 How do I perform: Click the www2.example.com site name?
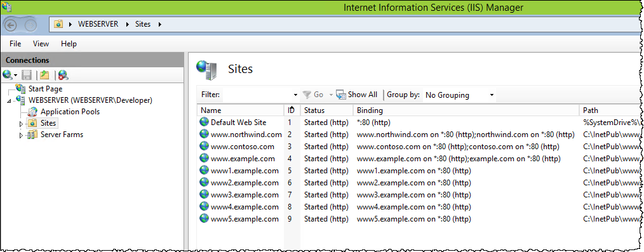(245, 182)
